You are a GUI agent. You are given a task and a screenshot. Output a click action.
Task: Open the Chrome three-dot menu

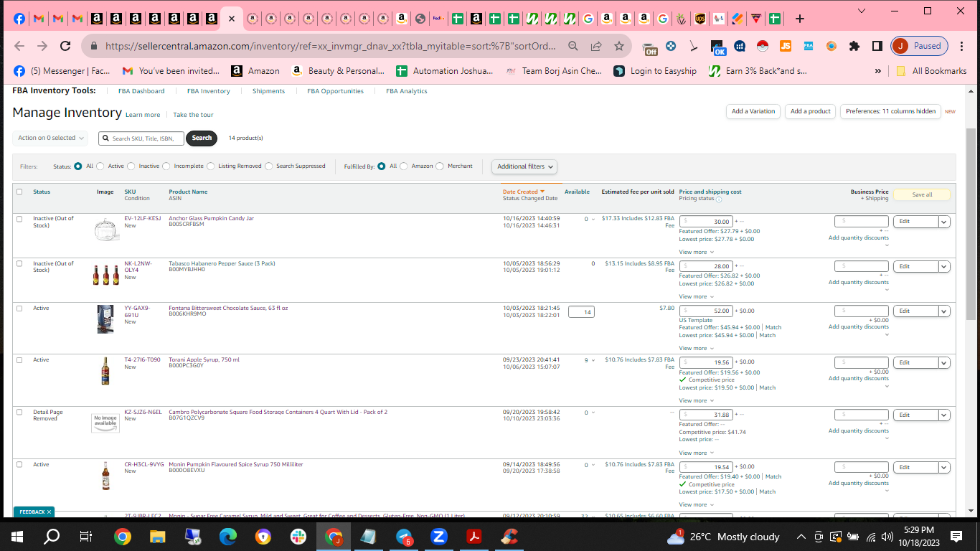click(x=962, y=46)
